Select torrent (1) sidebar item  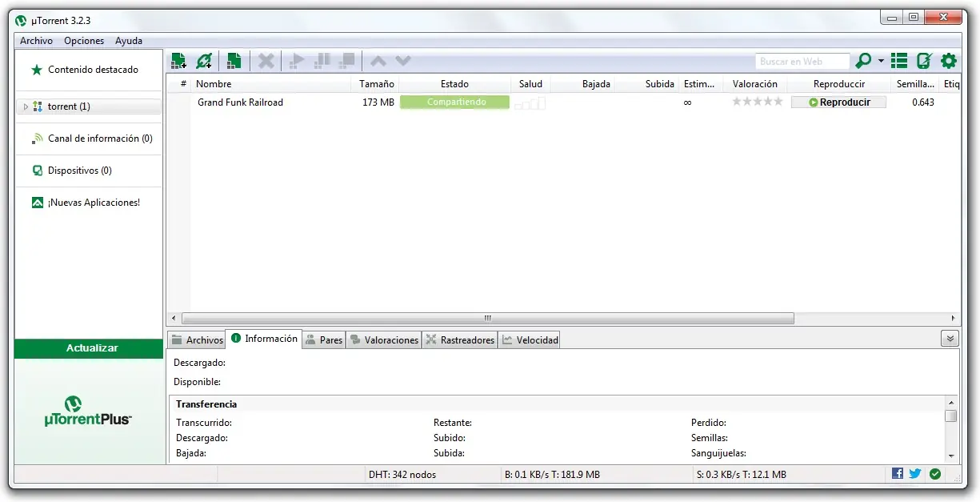(89, 106)
